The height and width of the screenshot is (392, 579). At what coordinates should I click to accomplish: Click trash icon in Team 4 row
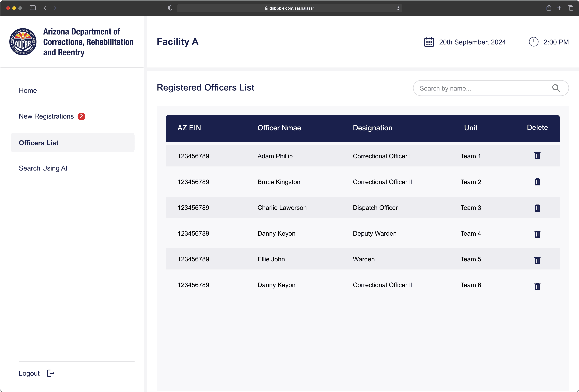tap(537, 234)
